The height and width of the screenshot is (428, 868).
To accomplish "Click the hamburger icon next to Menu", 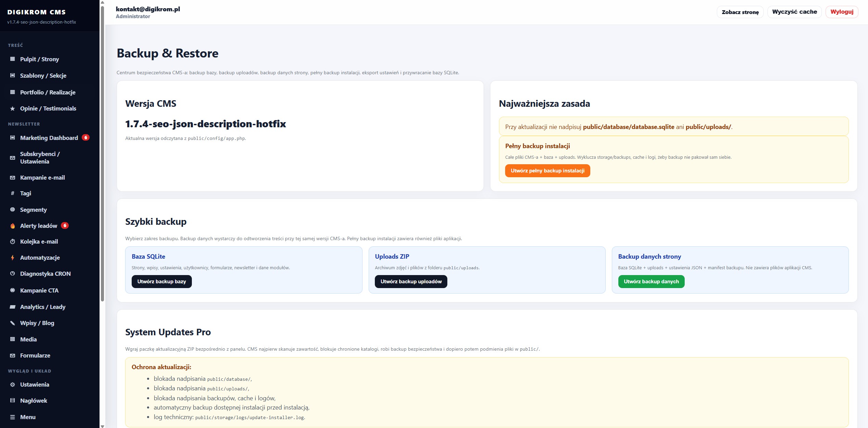I will click(x=13, y=417).
